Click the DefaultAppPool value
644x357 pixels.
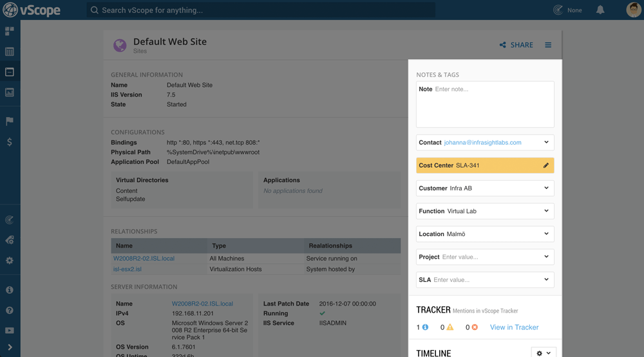tap(188, 161)
